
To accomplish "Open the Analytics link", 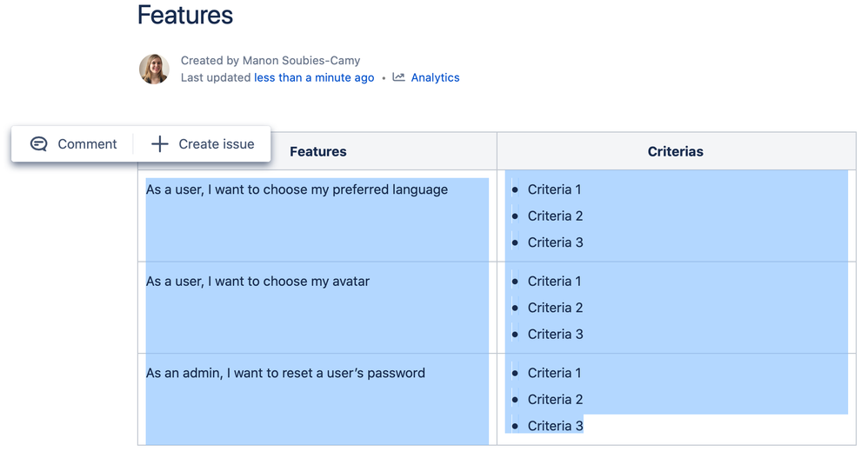I will click(435, 77).
